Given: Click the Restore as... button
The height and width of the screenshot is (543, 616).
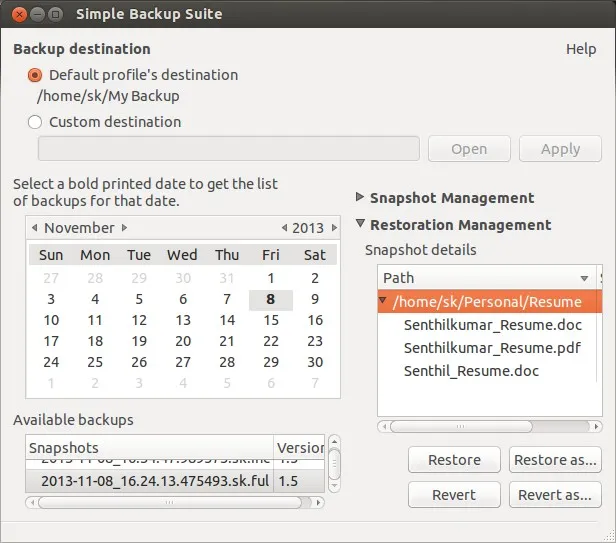Looking at the screenshot, I should 554,460.
